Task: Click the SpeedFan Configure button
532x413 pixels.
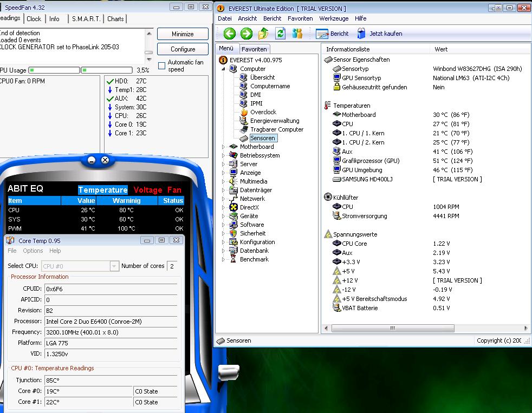Action: coord(183,49)
